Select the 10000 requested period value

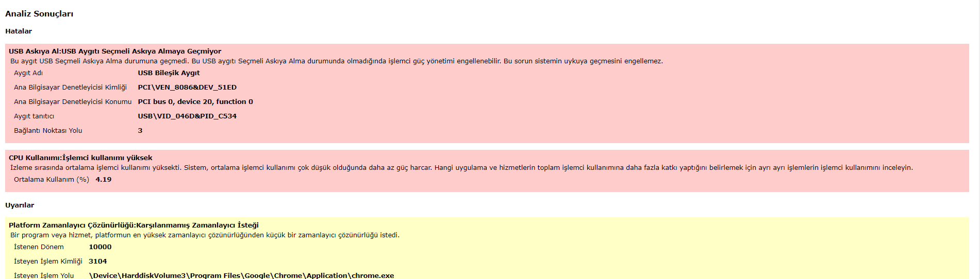pos(100,247)
